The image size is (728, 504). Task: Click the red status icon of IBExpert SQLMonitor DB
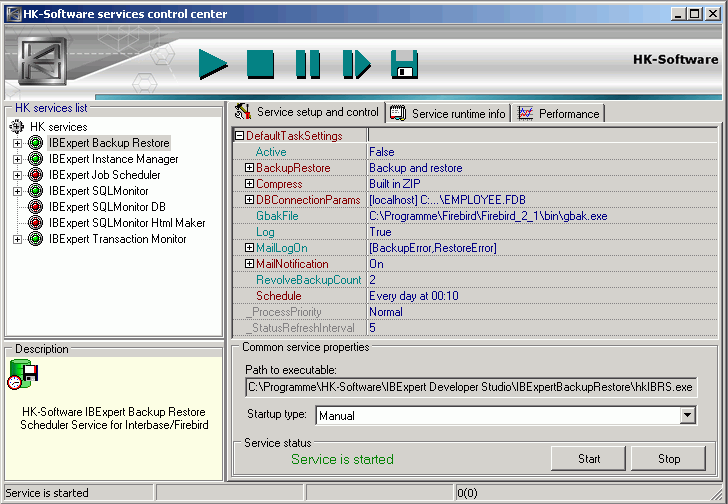tap(35, 207)
